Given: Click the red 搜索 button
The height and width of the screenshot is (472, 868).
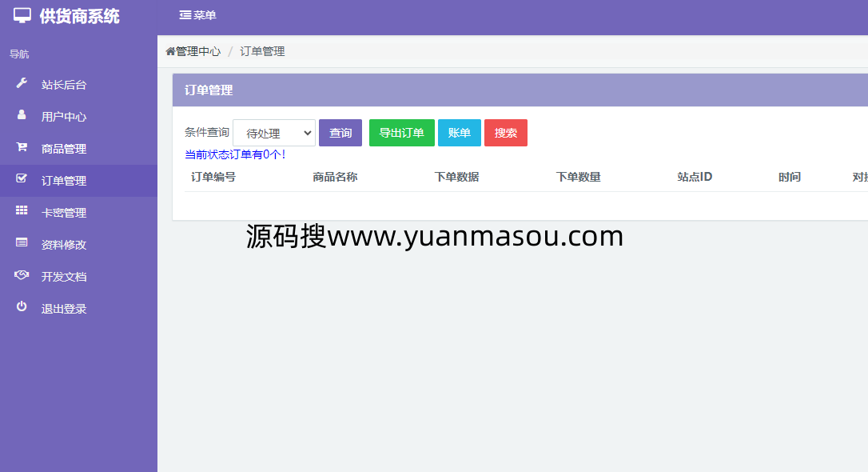Looking at the screenshot, I should coord(506,133).
